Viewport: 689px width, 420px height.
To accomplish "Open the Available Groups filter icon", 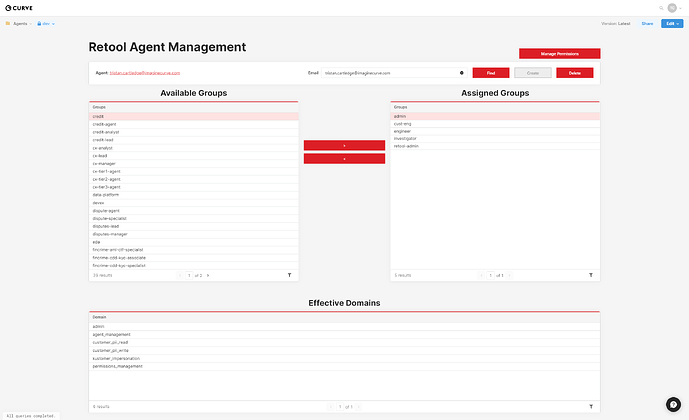I will pyautogui.click(x=289, y=275).
